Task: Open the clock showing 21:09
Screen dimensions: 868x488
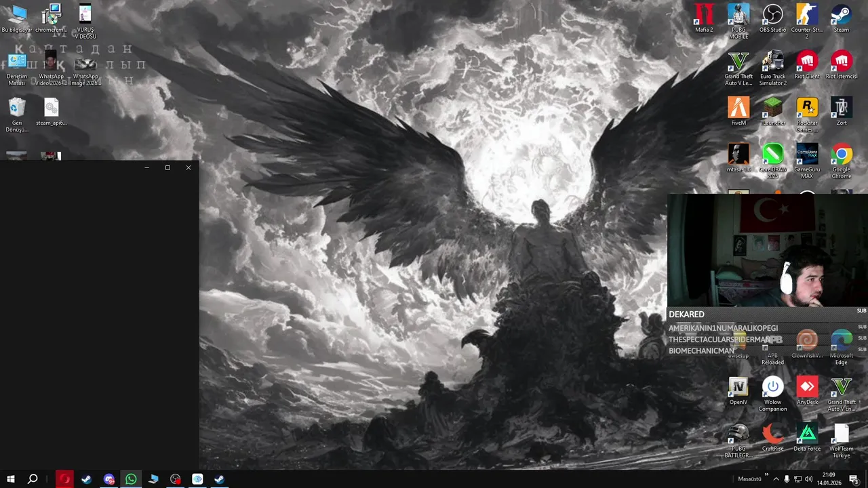Action: (x=829, y=479)
